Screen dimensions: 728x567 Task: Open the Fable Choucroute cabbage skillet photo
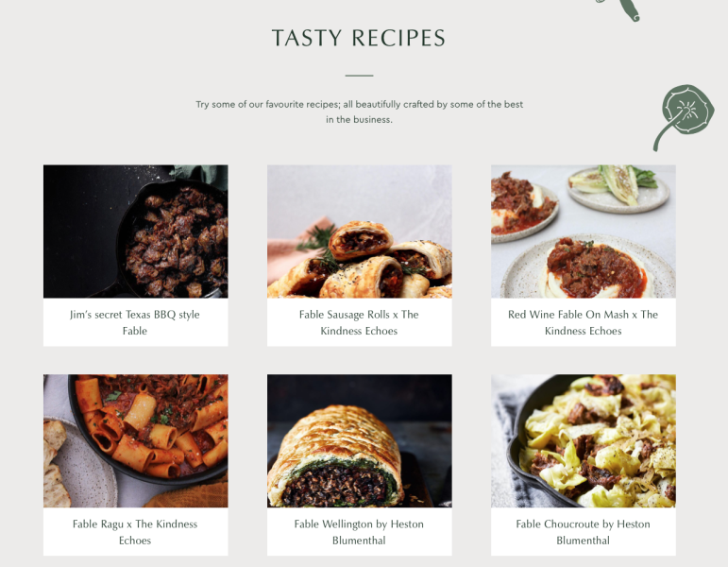pyautogui.click(x=584, y=440)
